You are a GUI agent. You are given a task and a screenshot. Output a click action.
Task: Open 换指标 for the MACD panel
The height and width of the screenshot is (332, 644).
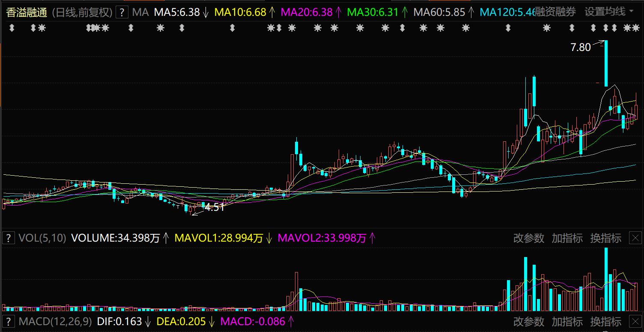(605, 321)
